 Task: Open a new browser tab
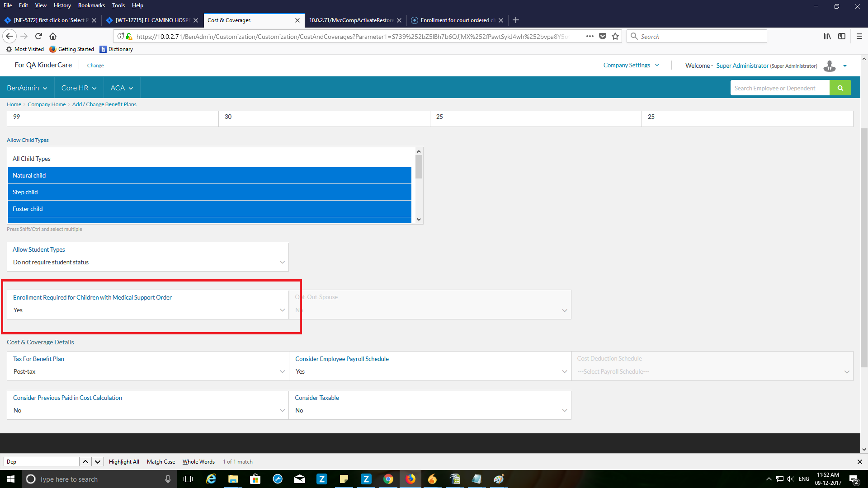click(x=516, y=20)
